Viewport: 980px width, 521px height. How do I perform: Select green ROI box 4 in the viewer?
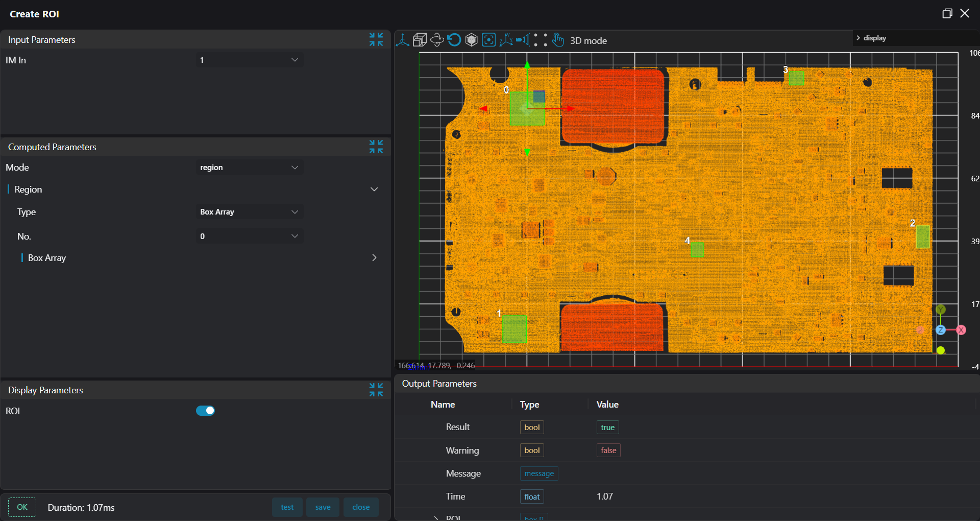coord(697,250)
